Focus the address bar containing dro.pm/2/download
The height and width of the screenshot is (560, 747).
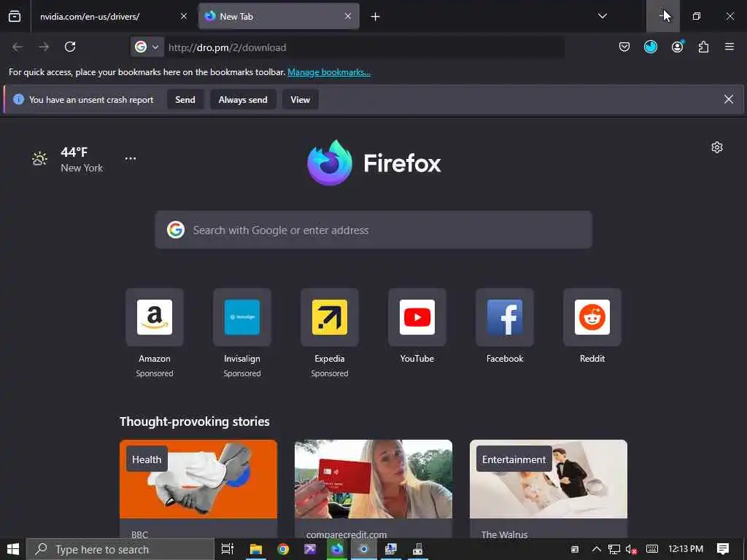tap(365, 47)
